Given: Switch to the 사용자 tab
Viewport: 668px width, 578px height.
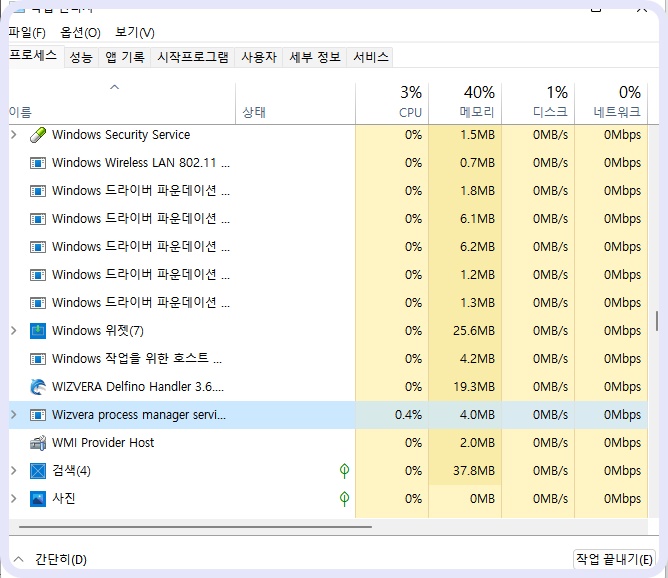Looking at the screenshot, I should tap(259, 57).
